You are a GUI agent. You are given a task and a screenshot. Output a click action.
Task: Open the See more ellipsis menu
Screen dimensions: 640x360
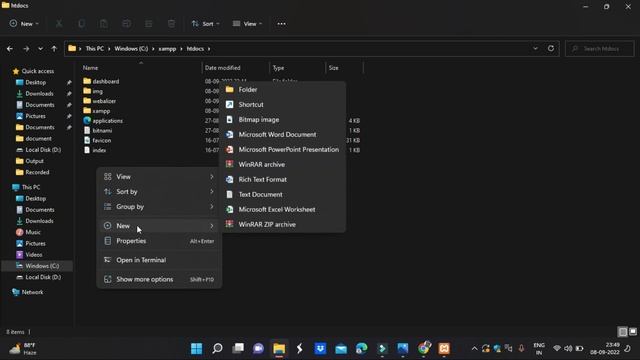[x=282, y=24]
